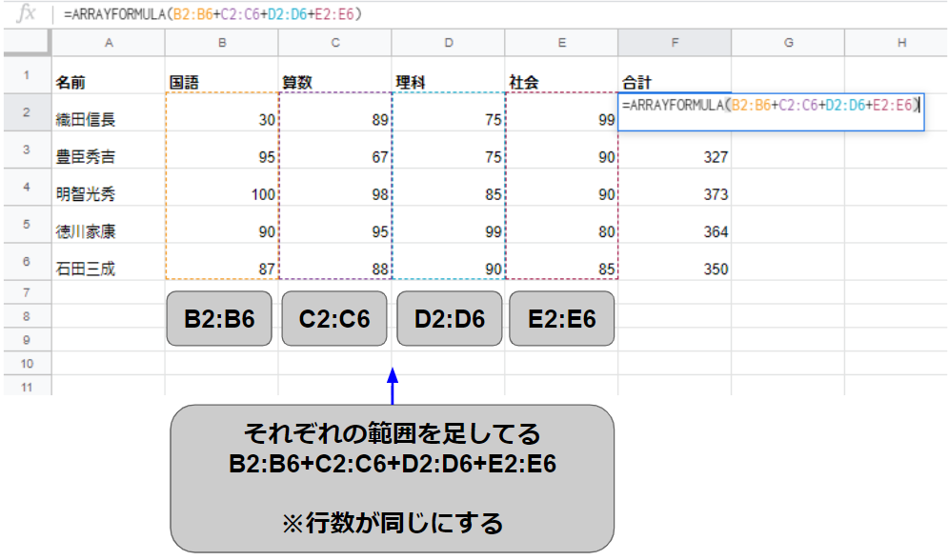This screenshot has width=948, height=560.
Task: Select row 10 header
Action: pos(27,363)
